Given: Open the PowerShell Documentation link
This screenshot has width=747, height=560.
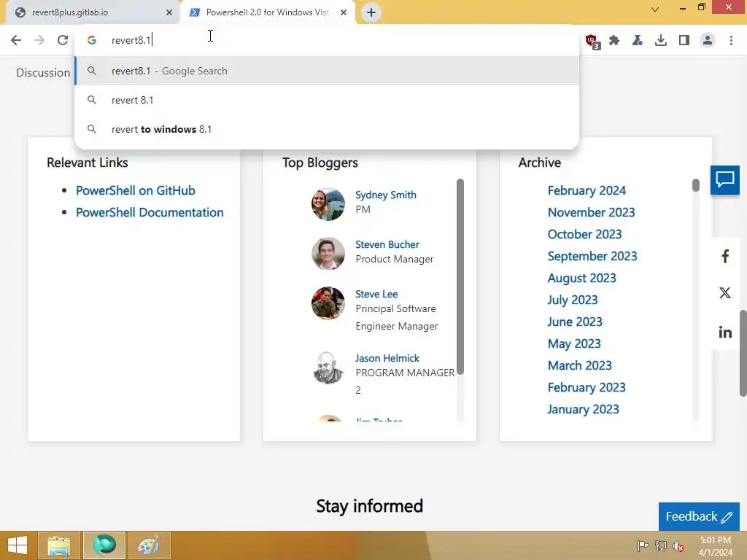Looking at the screenshot, I should click(150, 212).
